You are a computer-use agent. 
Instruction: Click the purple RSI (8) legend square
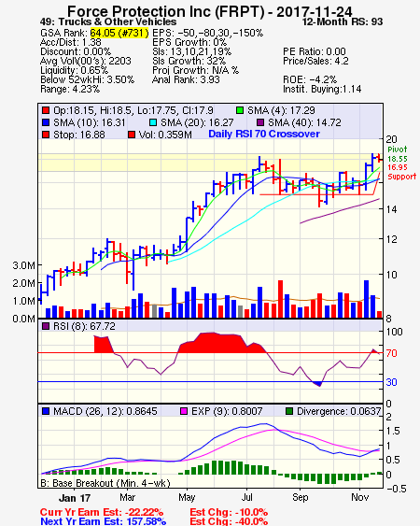[46, 326]
